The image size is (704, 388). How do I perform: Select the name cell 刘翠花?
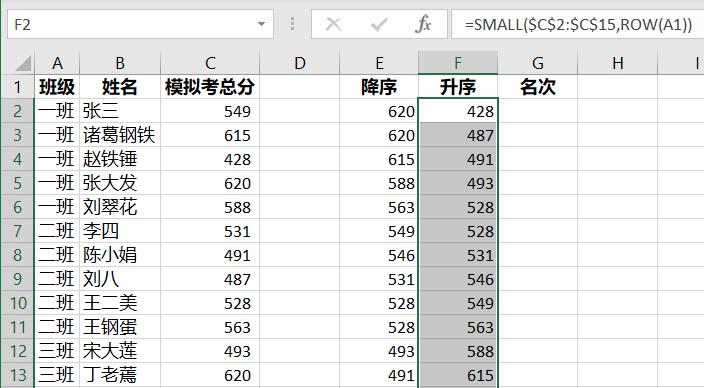(x=120, y=207)
